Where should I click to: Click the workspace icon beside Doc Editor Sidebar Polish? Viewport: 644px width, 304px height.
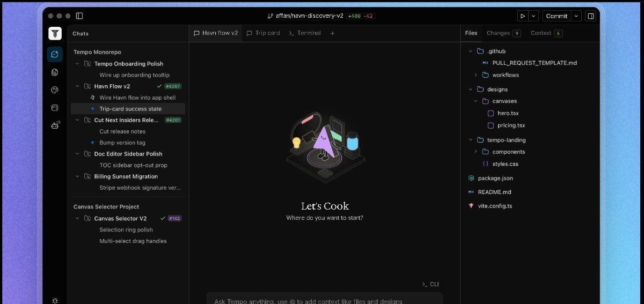pyautogui.click(x=87, y=154)
